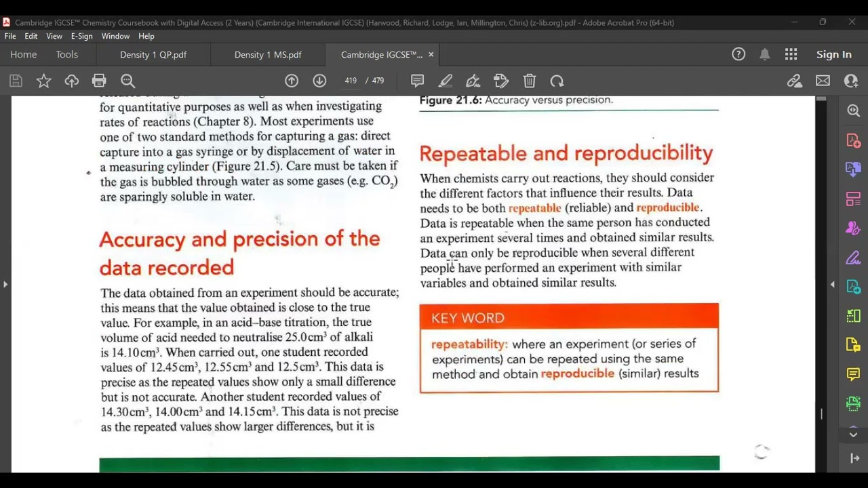
Task: Send file by email envelope icon
Action: tap(823, 81)
